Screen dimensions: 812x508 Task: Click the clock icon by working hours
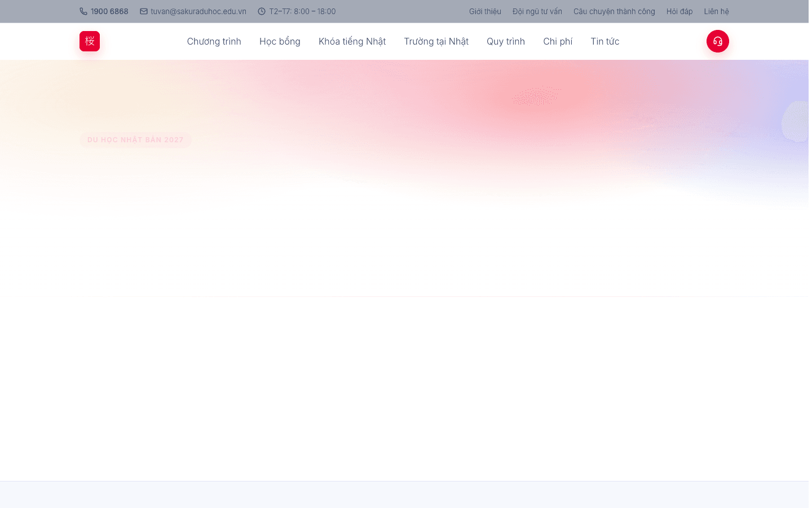click(262, 11)
